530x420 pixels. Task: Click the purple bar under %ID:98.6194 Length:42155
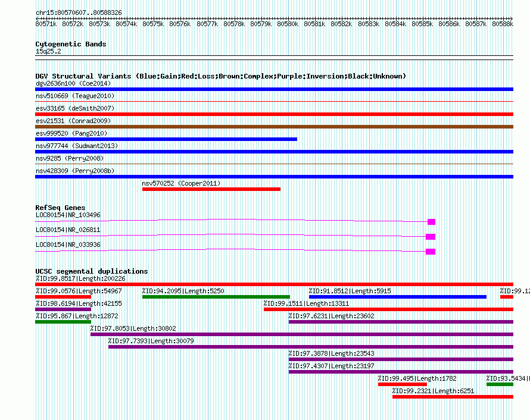pyautogui.click(x=63, y=309)
